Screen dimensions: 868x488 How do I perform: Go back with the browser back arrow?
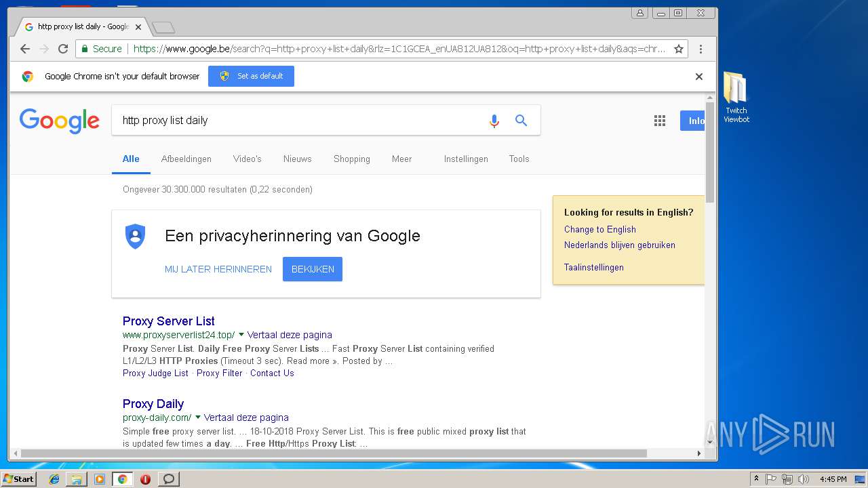pyautogui.click(x=25, y=49)
